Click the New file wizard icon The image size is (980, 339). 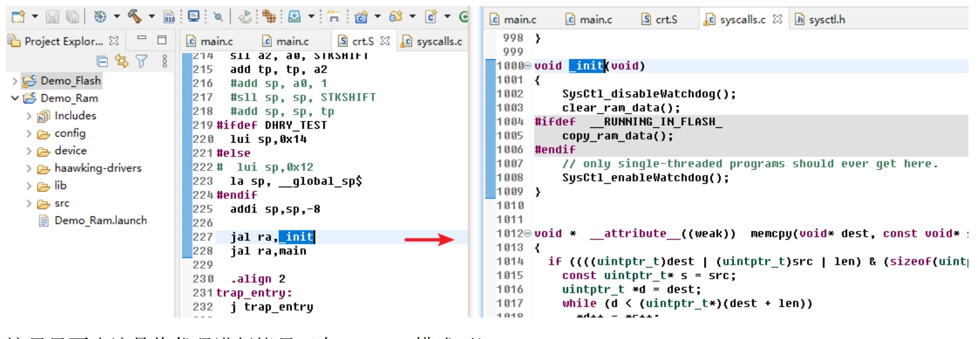tap(18, 17)
